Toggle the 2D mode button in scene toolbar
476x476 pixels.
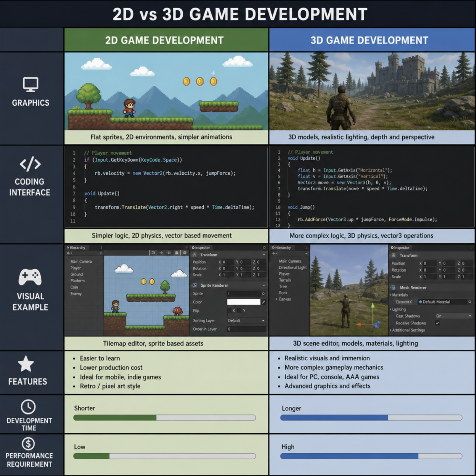point(153,252)
